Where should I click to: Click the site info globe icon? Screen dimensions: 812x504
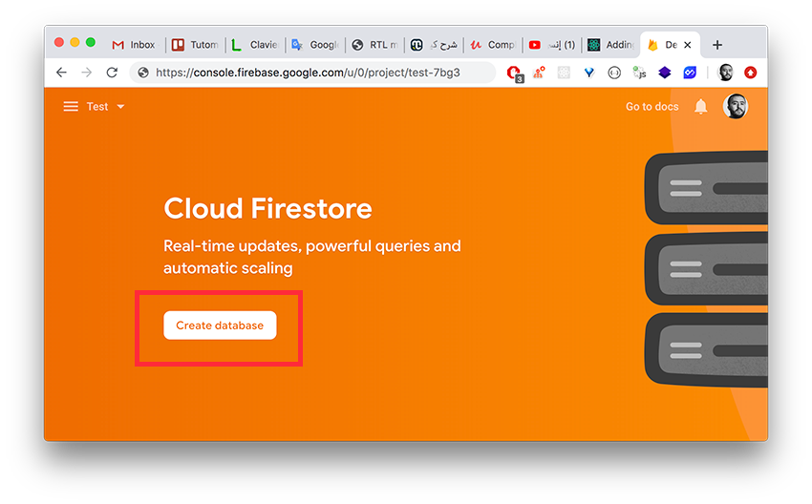tap(143, 73)
